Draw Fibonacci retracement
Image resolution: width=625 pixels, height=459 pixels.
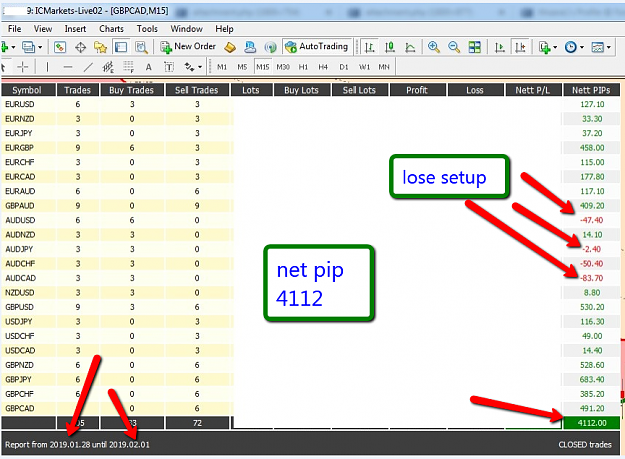128,67
